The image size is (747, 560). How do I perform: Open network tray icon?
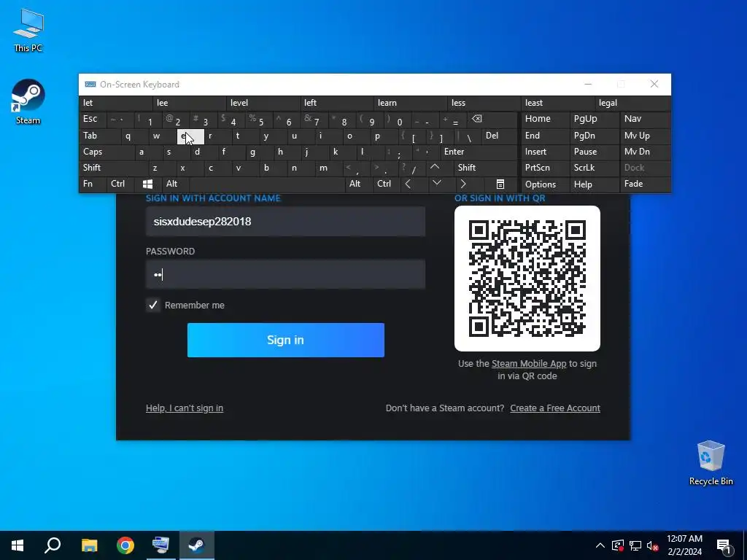coord(635,545)
